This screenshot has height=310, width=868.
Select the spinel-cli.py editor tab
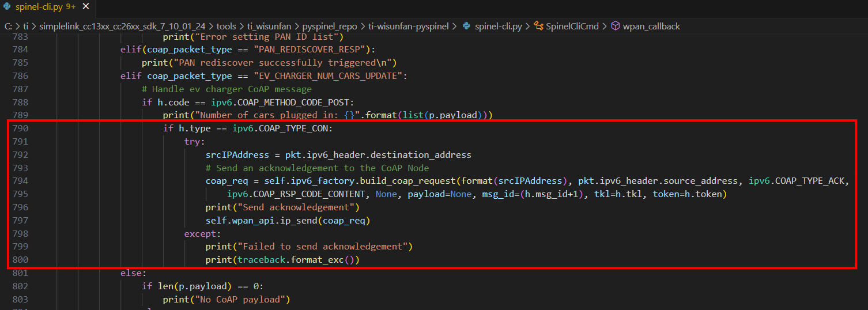41,8
